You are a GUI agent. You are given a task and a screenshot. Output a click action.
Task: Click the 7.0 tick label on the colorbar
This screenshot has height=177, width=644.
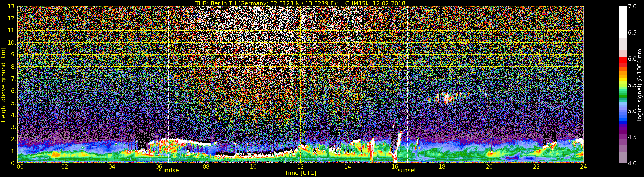coord(632,6)
